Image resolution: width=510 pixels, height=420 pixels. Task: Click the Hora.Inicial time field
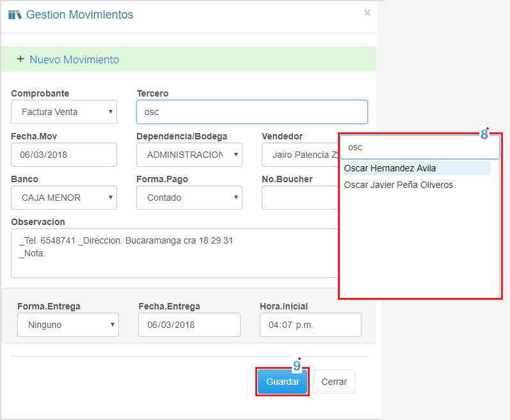click(310, 325)
